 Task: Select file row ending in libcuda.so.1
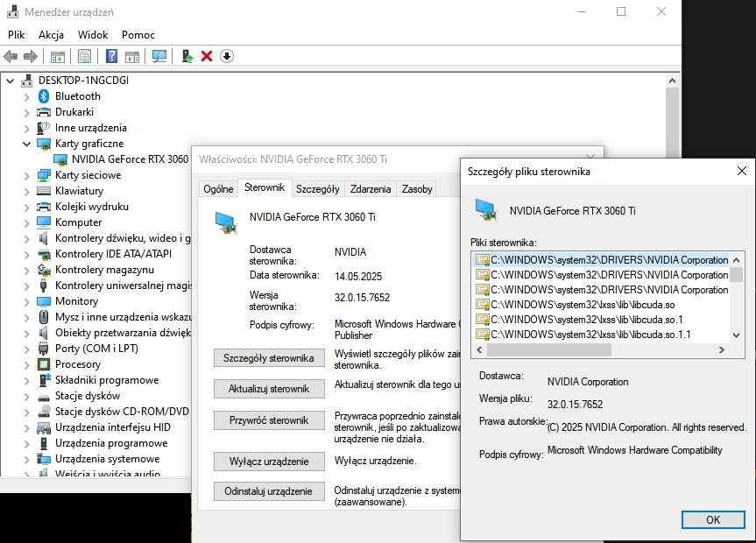point(586,320)
